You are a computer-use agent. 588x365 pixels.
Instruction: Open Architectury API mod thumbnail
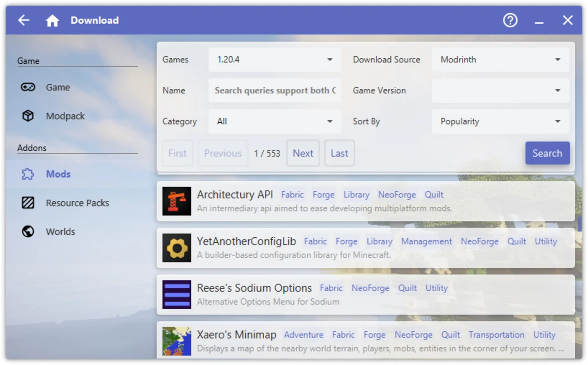(x=177, y=201)
